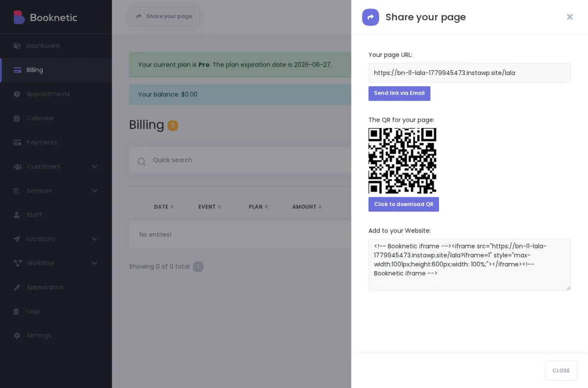Click the CLOSE button at panel bottom
The image size is (588, 388).
[561, 371]
